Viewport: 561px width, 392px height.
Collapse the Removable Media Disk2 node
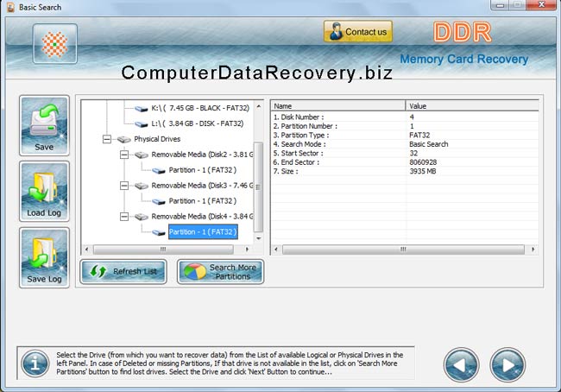(x=124, y=155)
